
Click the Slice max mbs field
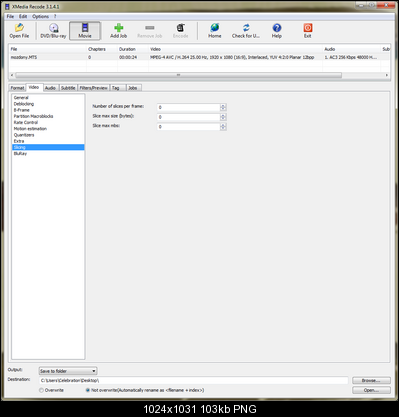188,127
